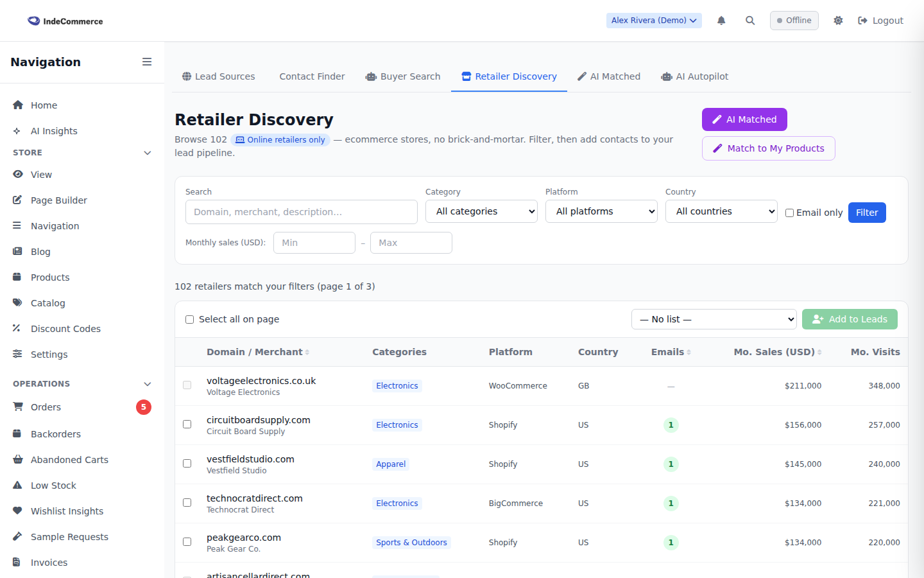Click the AI Insights sparkle icon

[x=17, y=131]
